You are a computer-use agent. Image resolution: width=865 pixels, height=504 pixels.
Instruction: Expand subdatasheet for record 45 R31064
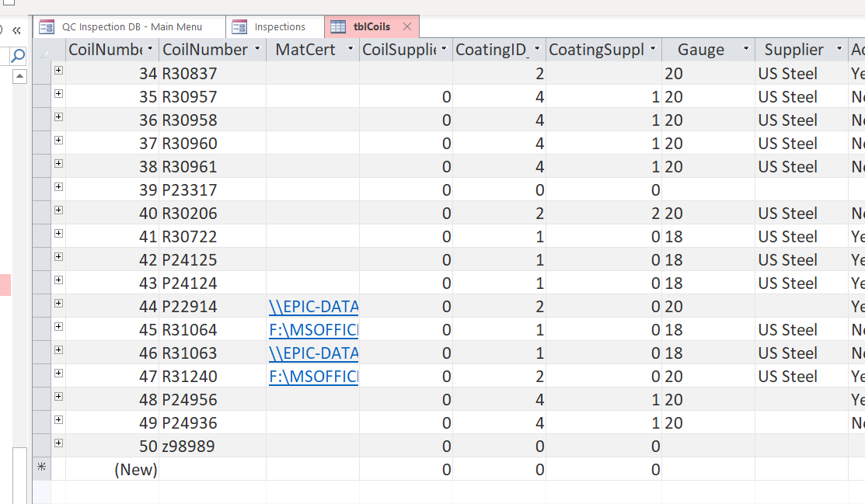(x=58, y=326)
